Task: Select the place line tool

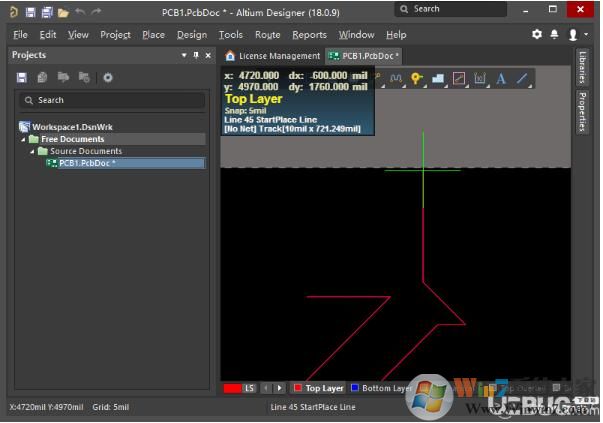Action: coord(522,79)
